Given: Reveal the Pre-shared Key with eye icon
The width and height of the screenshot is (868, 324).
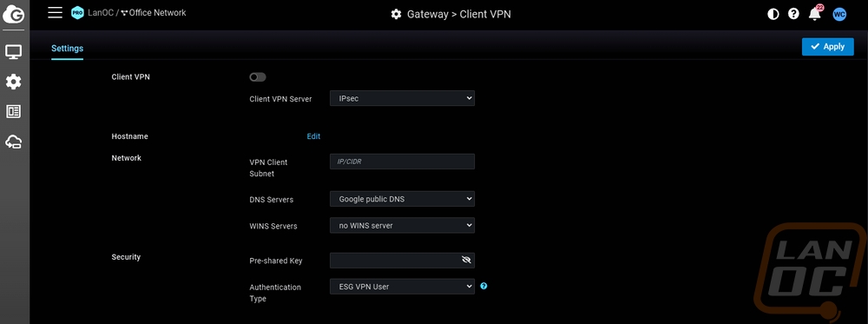Looking at the screenshot, I should pyautogui.click(x=466, y=260).
